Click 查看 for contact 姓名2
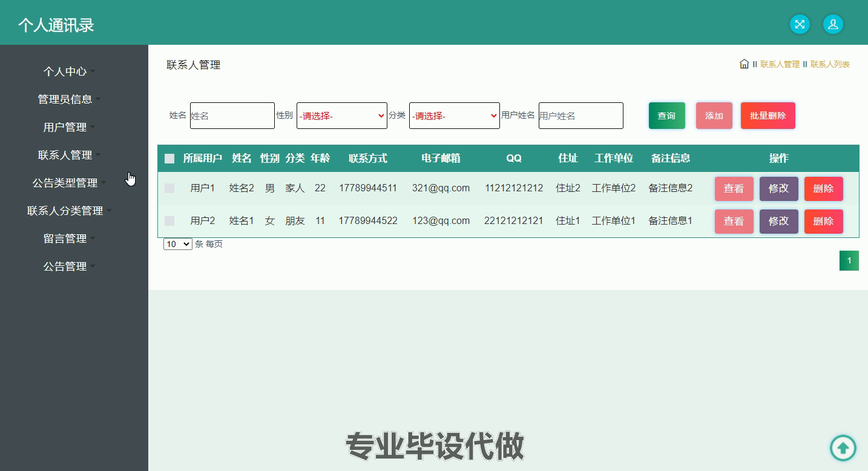The image size is (868, 471). click(734, 188)
